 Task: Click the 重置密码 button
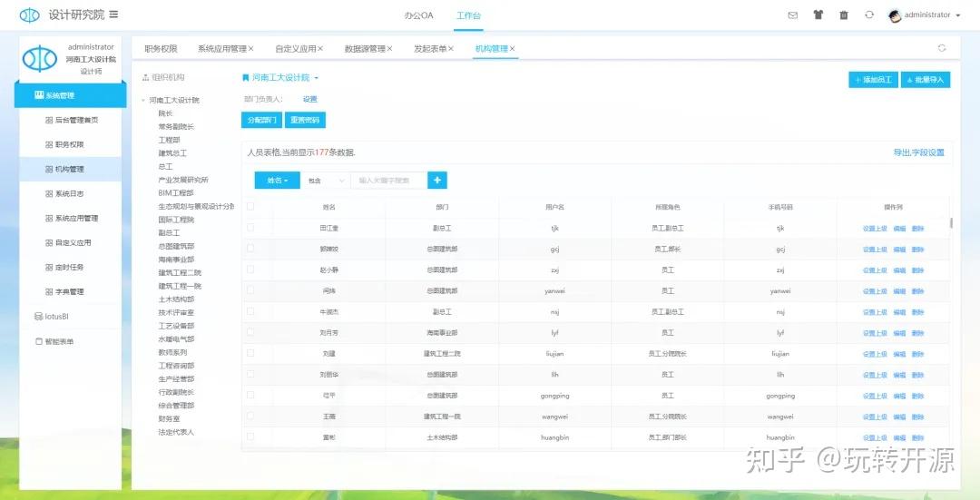(304, 120)
